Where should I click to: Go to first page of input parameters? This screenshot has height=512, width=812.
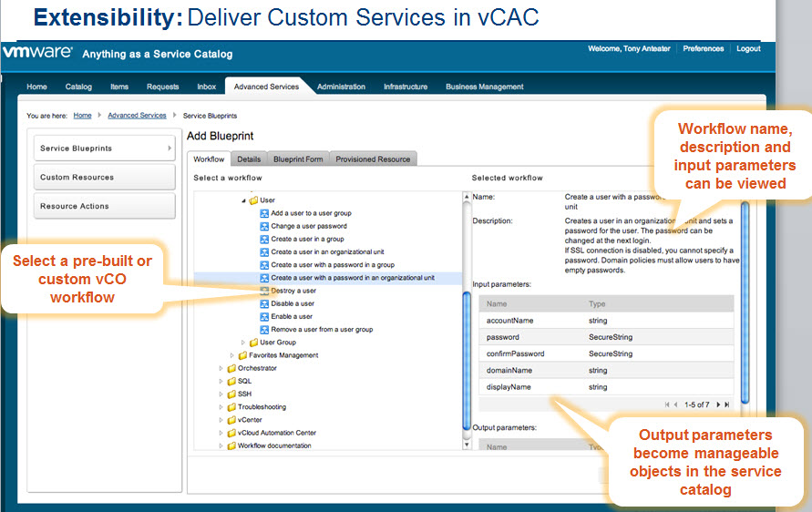coord(667,404)
